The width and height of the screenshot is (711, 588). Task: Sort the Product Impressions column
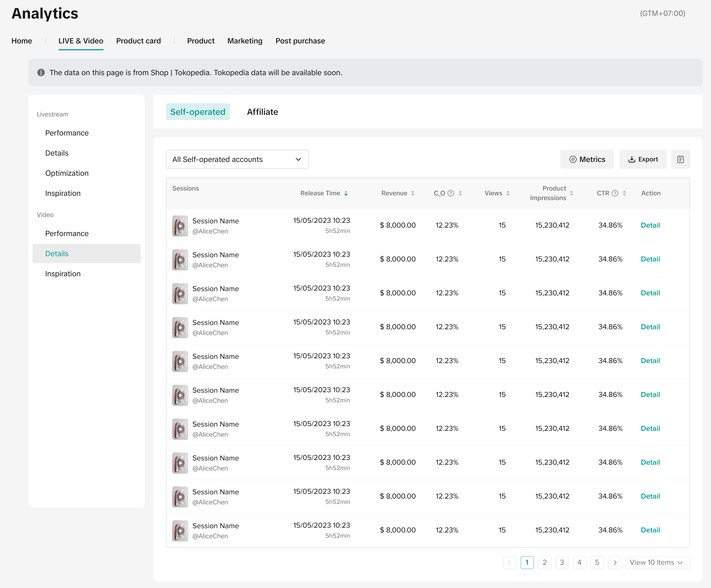pyautogui.click(x=571, y=193)
